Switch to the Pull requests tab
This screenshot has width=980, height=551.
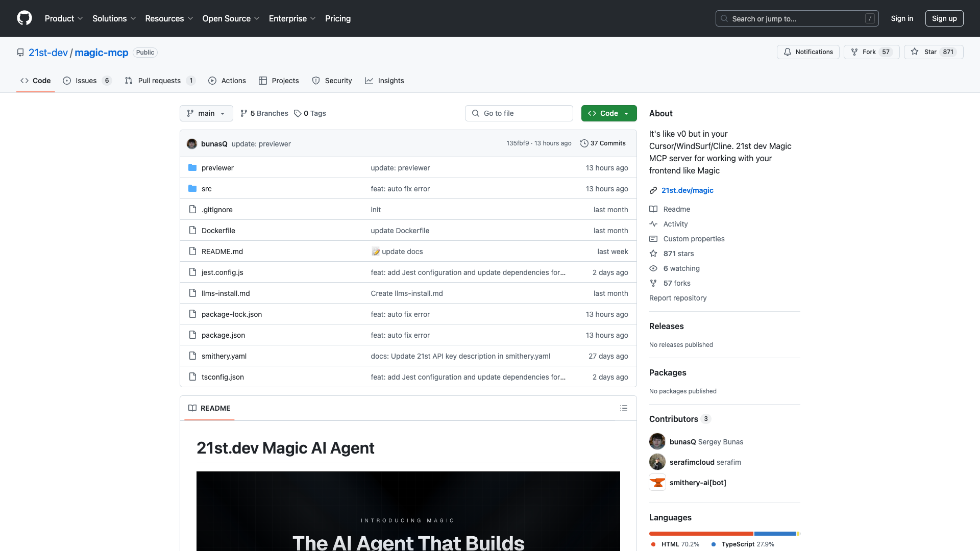coord(159,81)
